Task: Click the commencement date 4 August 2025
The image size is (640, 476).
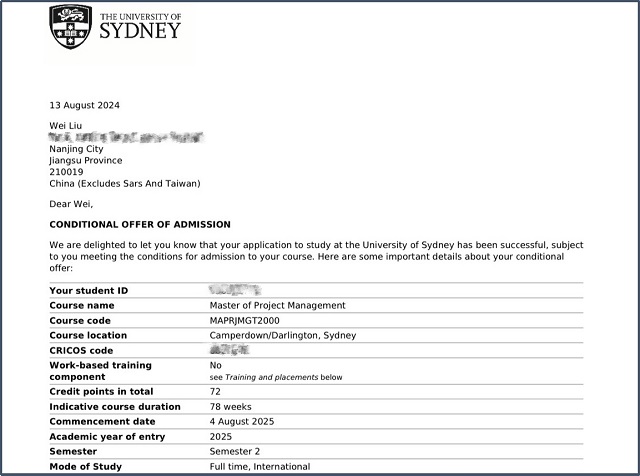Action: click(x=241, y=422)
